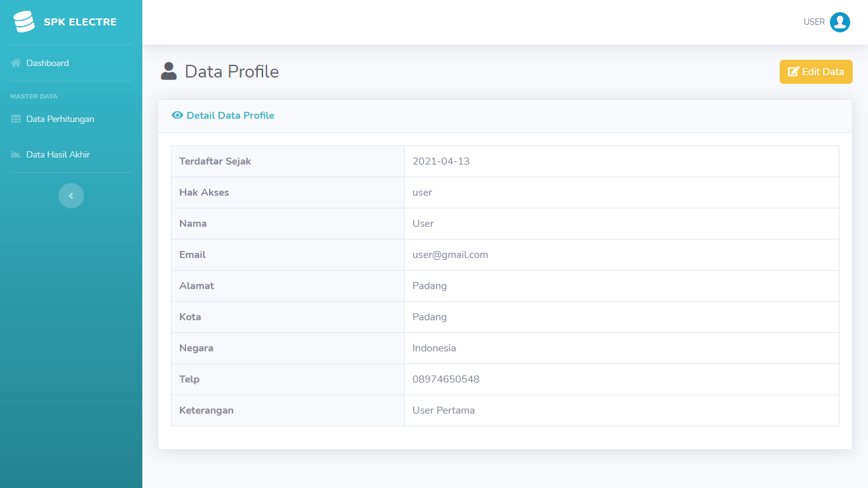Viewport: 868px width, 488px height.
Task: Click the Detail Data Profile card title
Action: tap(230, 116)
